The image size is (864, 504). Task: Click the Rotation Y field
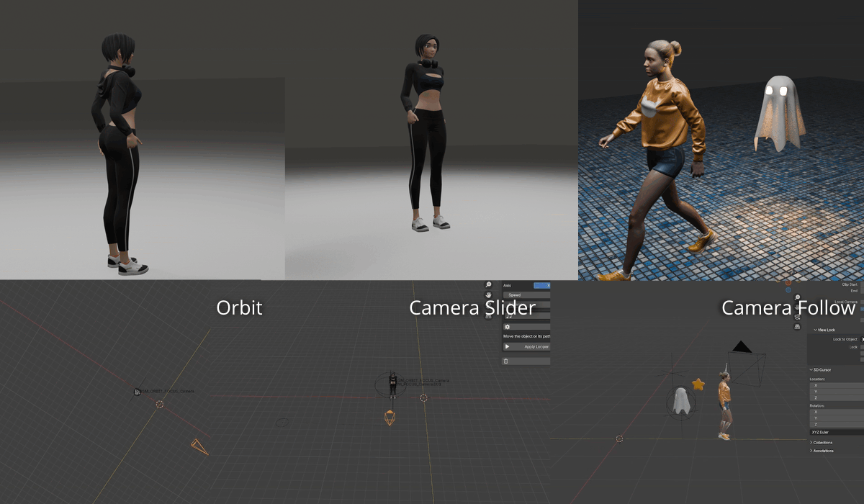tap(837, 418)
